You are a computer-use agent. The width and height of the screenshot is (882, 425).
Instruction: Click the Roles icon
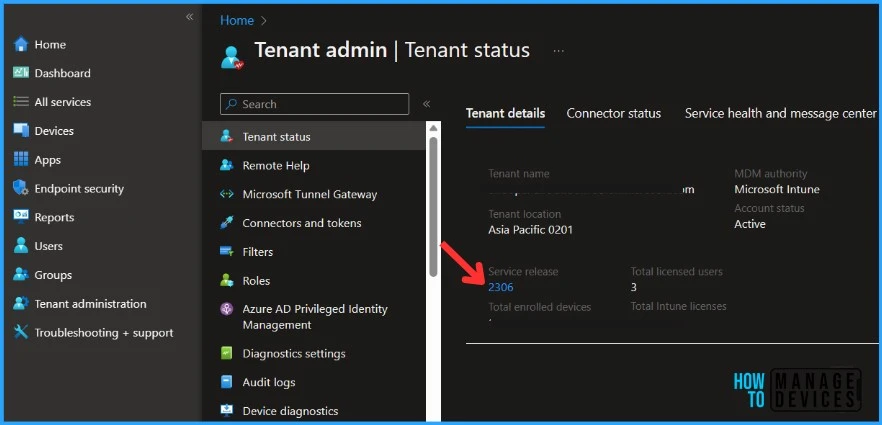click(x=227, y=281)
